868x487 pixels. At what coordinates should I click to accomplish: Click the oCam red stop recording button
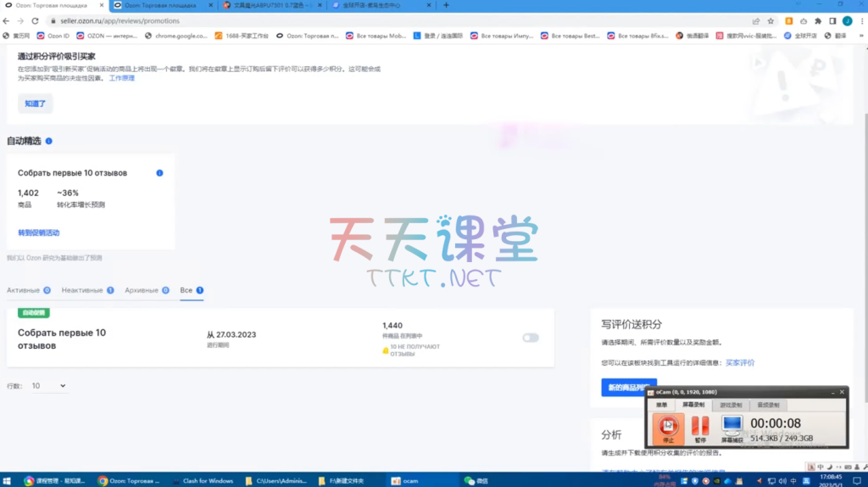point(668,426)
